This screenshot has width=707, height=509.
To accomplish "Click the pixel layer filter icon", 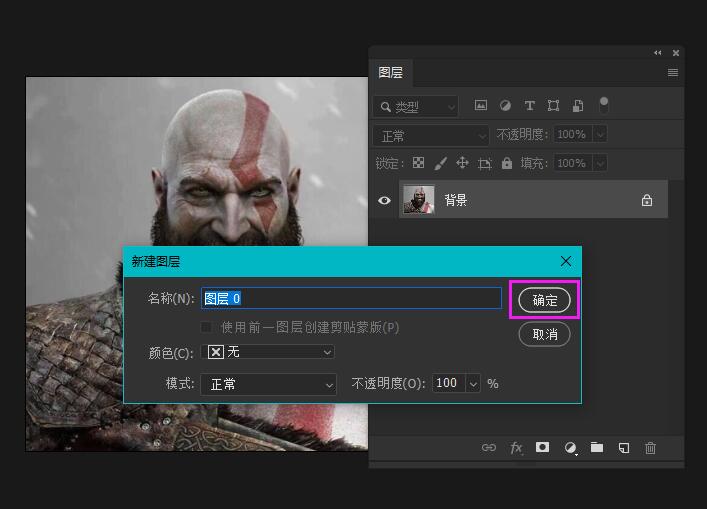I will pos(481,105).
